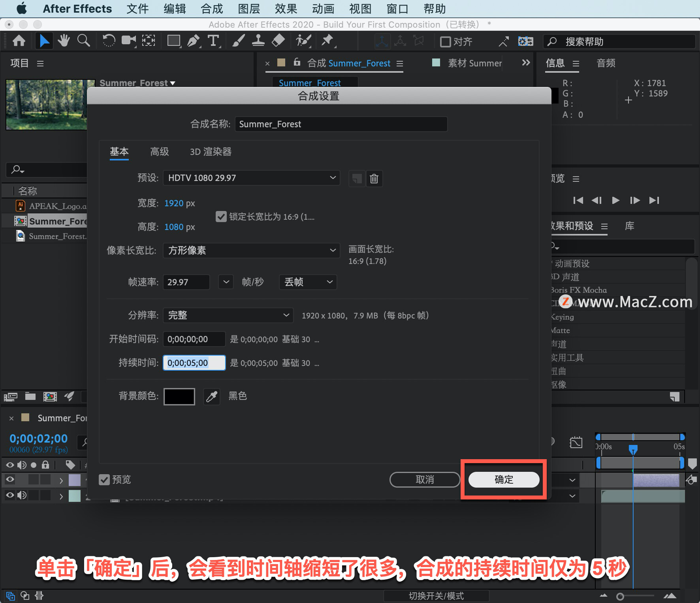Show hidden viewer tabs with double chevron

[x=526, y=62]
